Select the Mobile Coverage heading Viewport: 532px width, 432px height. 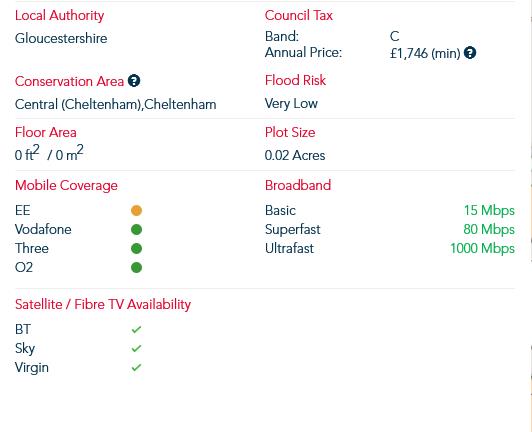pos(66,186)
